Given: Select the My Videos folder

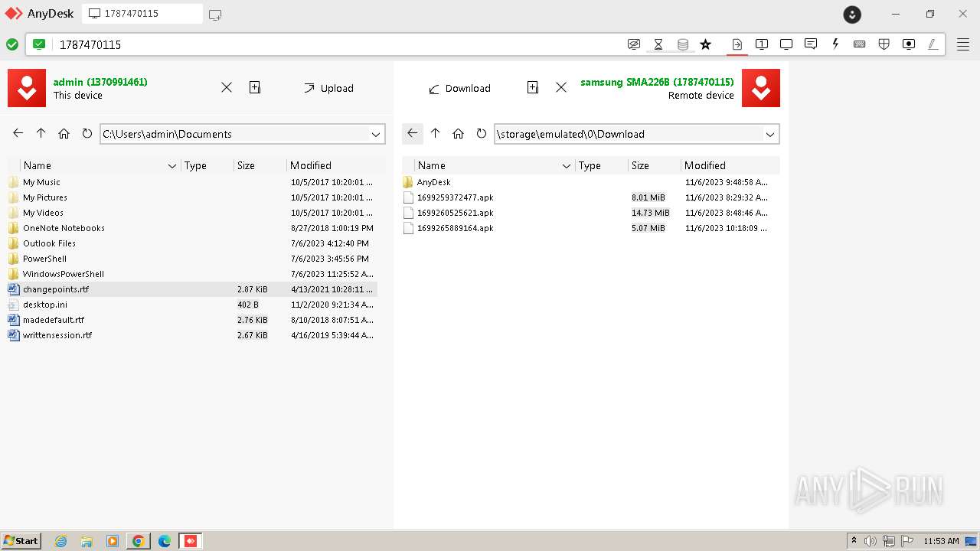Looking at the screenshot, I should 192,213.
